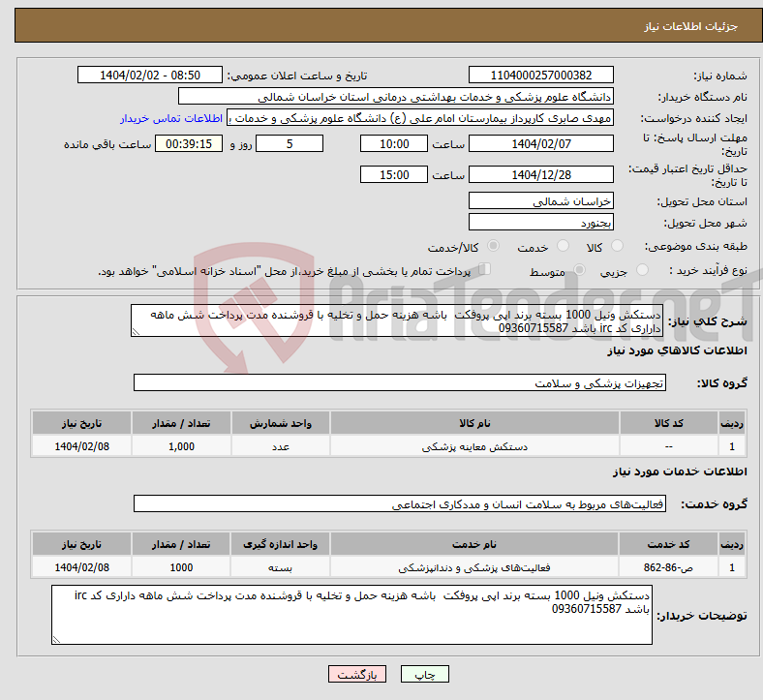Click the service code ص-86-862 cell
Viewport: 763px width, 700px height.
(669, 567)
